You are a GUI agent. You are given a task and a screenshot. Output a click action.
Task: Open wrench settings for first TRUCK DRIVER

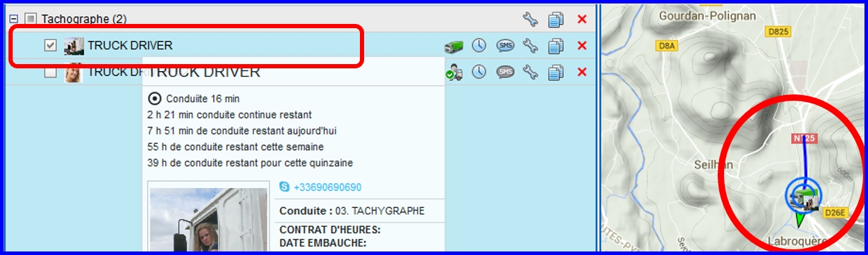coord(530,46)
